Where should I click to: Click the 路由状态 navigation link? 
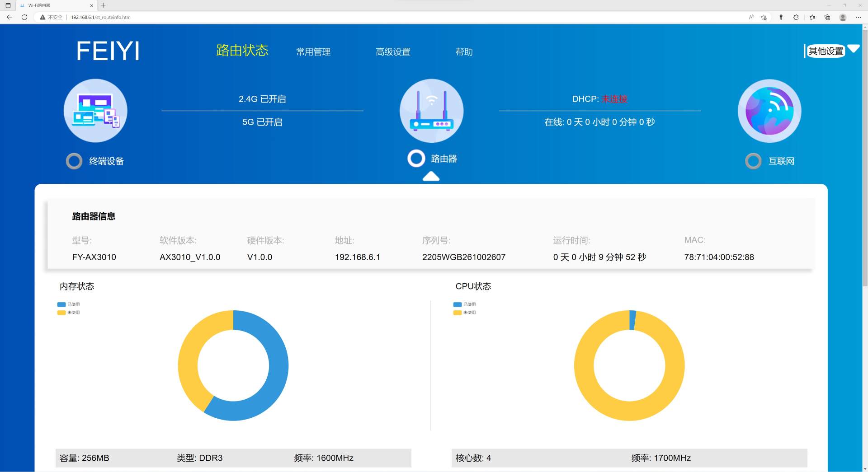(x=242, y=51)
